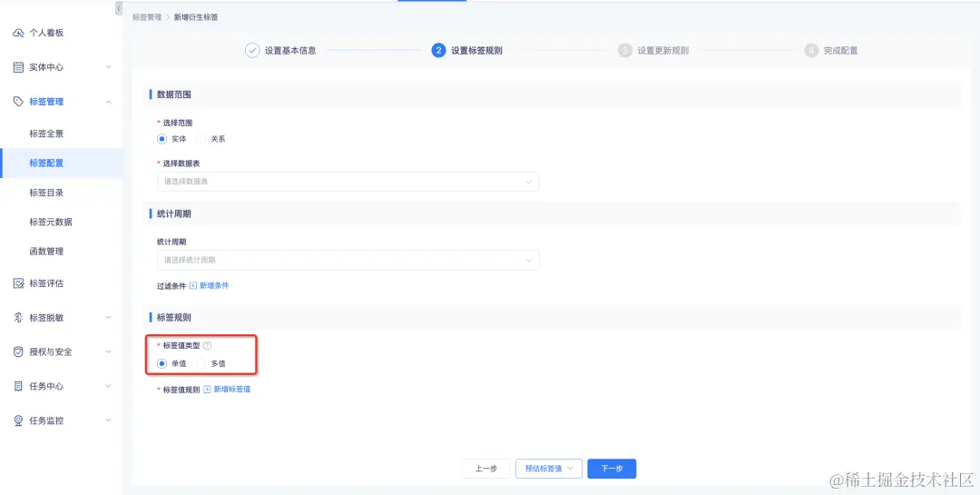Click the 数据范围 section heading

pyautogui.click(x=173, y=94)
